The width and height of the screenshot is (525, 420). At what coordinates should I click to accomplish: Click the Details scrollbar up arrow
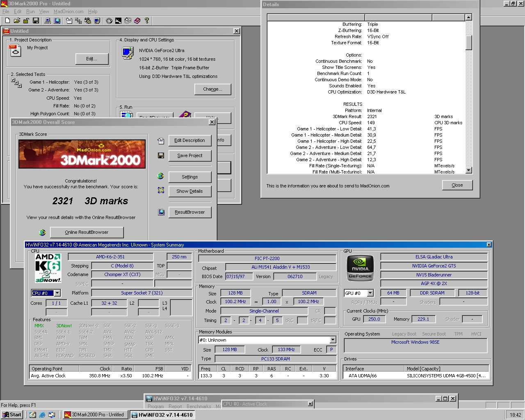pyautogui.click(x=469, y=17)
